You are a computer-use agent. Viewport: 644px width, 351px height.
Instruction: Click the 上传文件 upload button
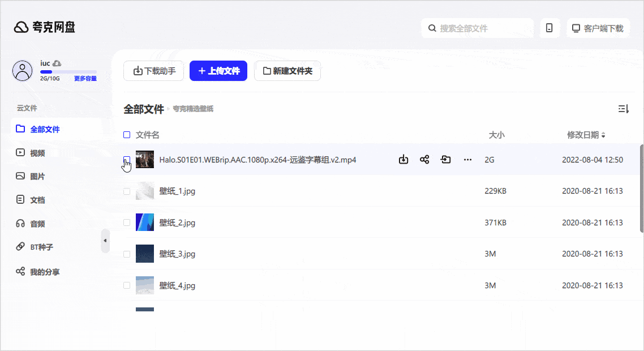click(218, 71)
